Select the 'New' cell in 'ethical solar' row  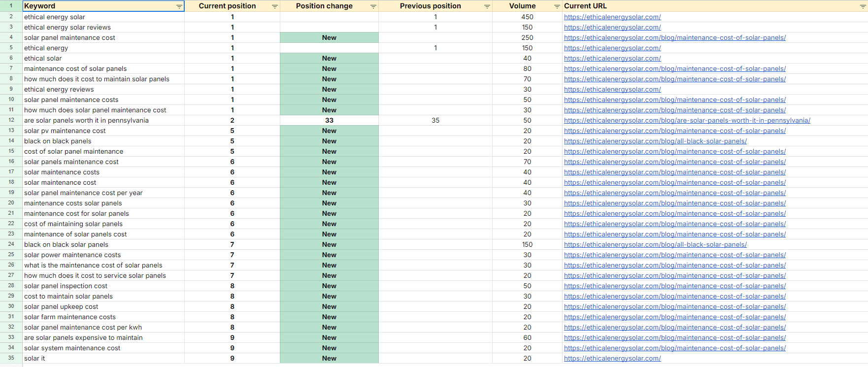[x=329, y=58]
